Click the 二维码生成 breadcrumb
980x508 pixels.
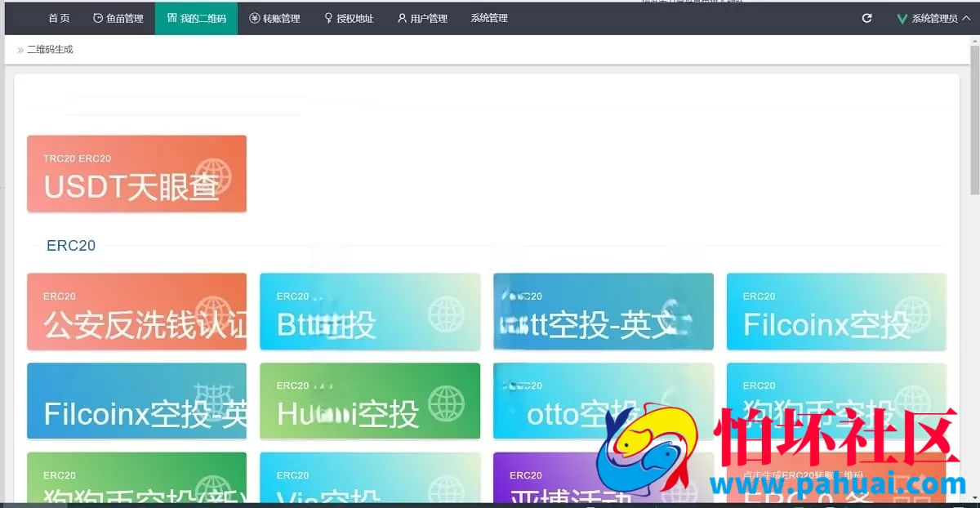[50, 49]
